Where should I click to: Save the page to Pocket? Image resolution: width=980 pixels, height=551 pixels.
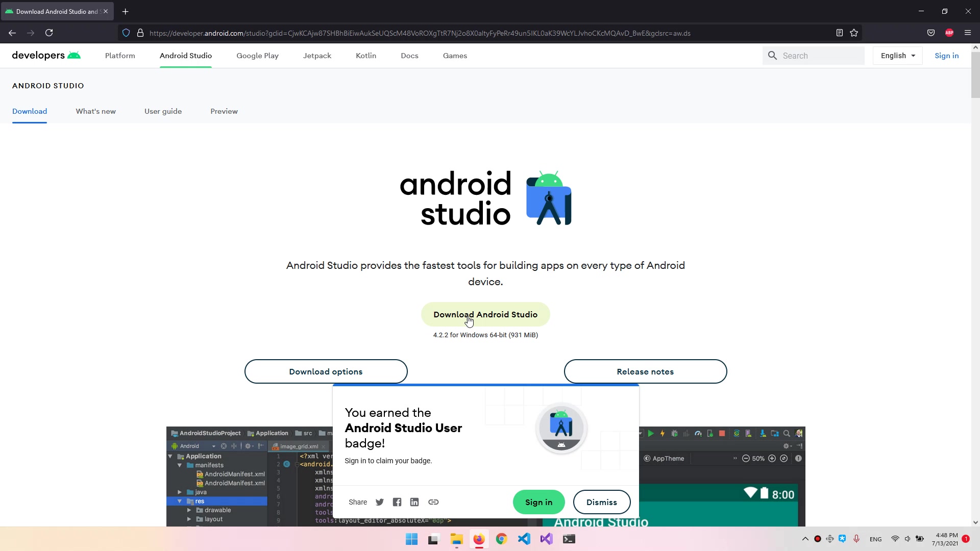point(930,33)
